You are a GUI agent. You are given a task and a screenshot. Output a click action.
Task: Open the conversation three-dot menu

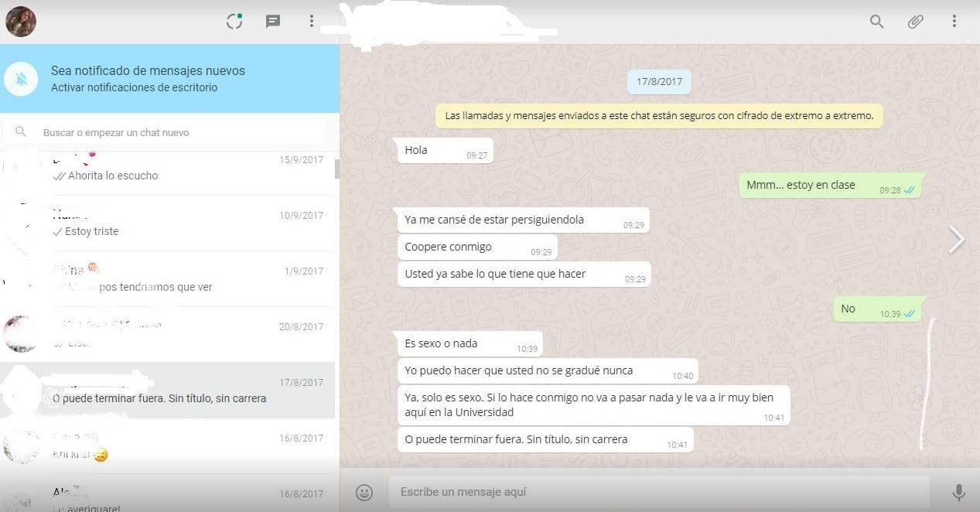click(954, 22)
